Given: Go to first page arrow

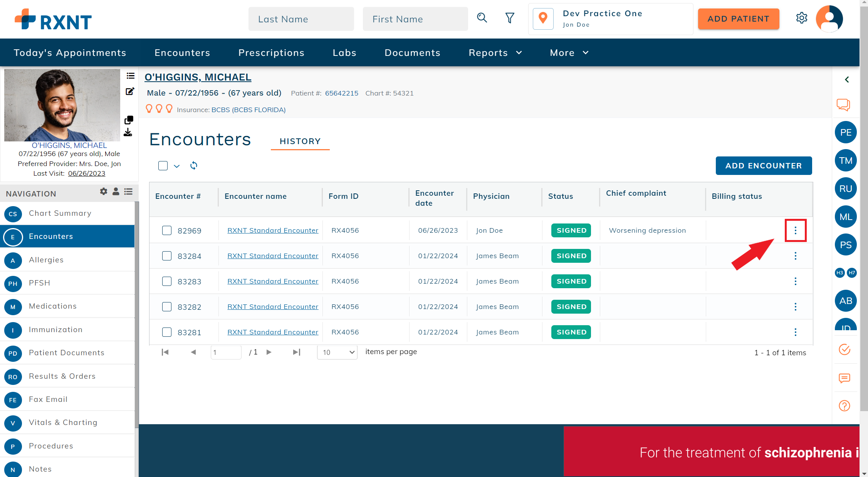Looking at the screenshot, I should pyautogui.click(x=165, y=352).
